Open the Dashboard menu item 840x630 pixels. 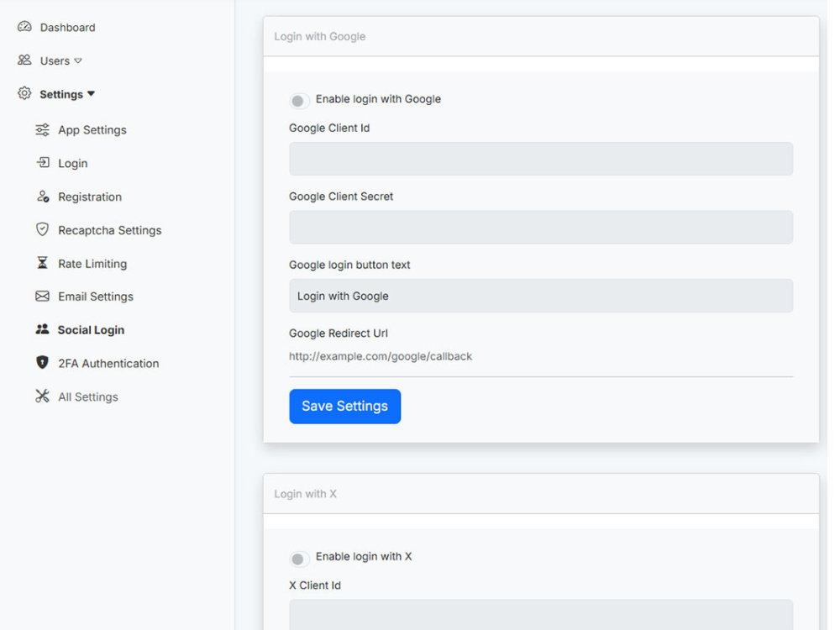pos(67,28)
